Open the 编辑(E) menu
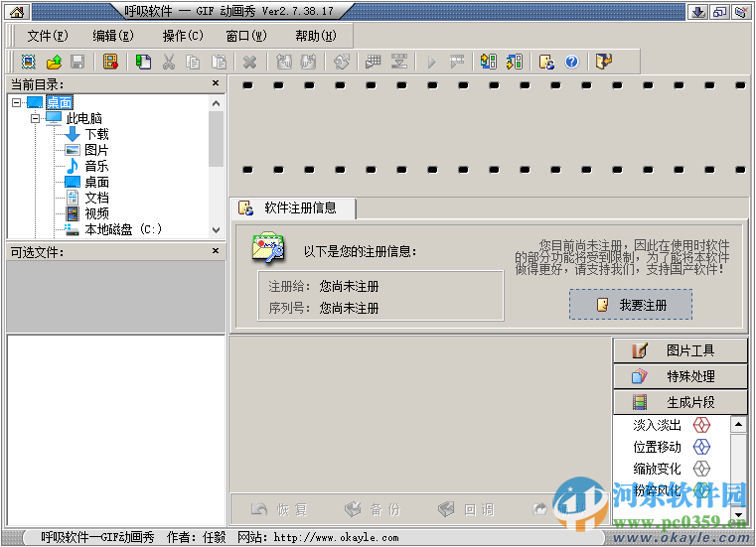756x547 pixels. point(113,36)
